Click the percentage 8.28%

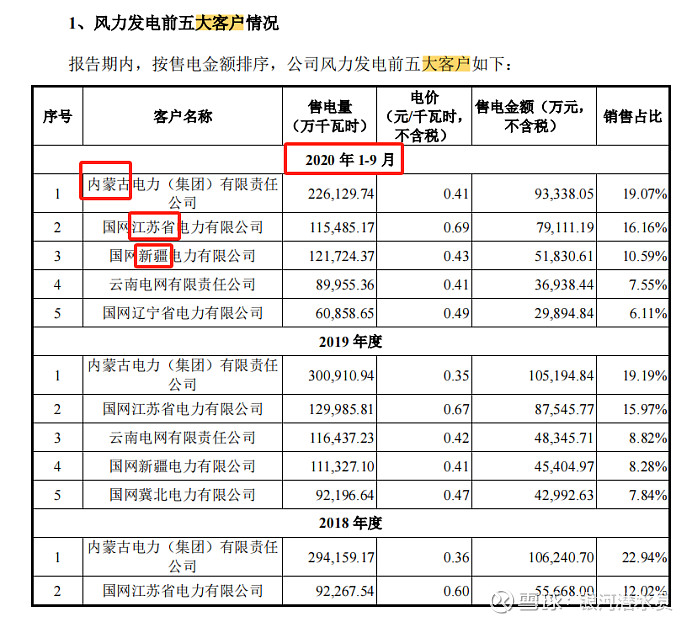[x=648, y=467]
